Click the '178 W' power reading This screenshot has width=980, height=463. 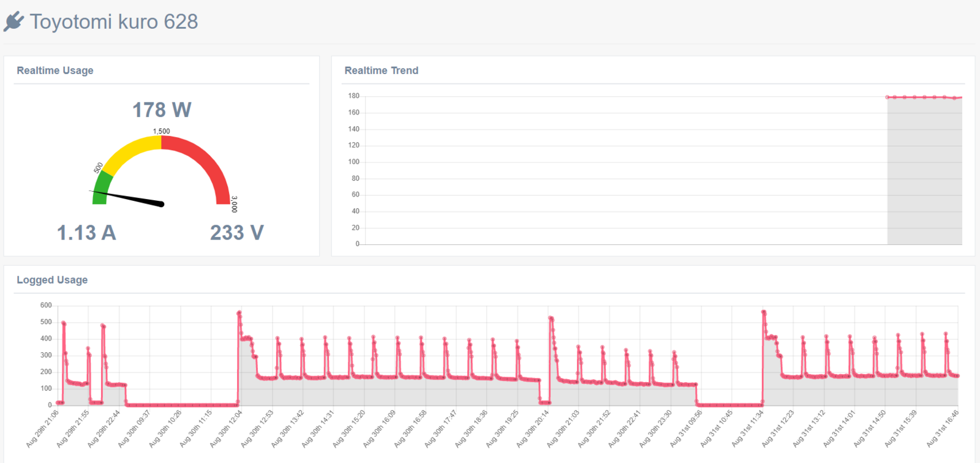[x=162, y=110]
